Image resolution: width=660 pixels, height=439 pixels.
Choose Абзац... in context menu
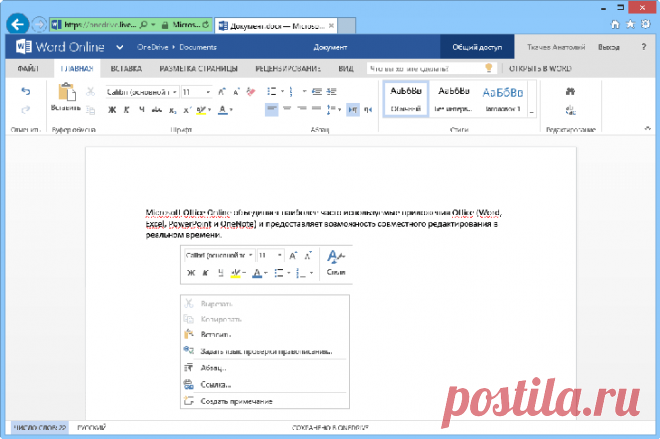(x=265, y=368)
